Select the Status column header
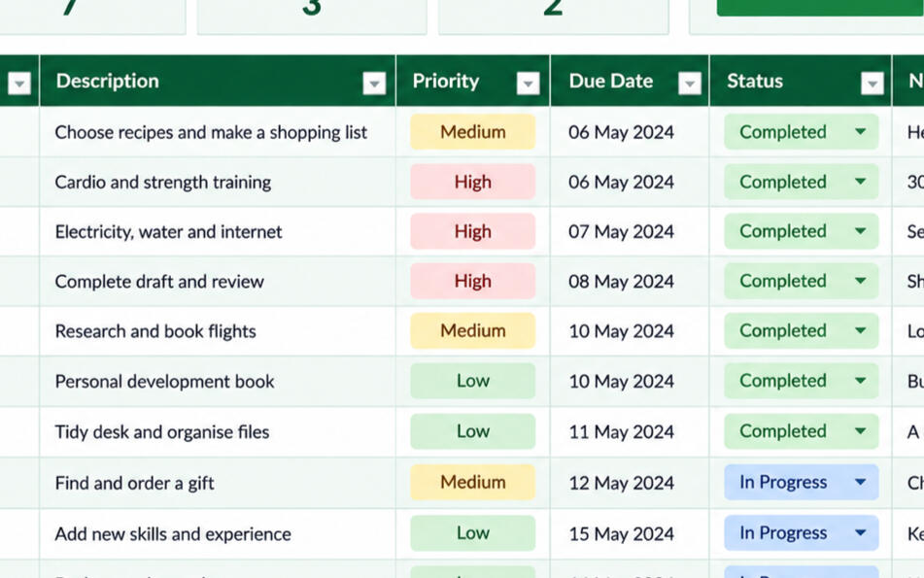 pos(801,81)
